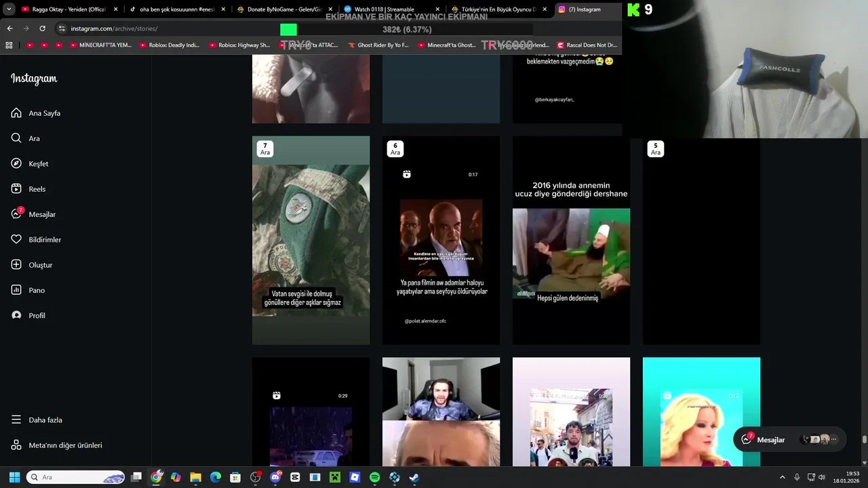Open the black 5 Ara story

(701, 241)
